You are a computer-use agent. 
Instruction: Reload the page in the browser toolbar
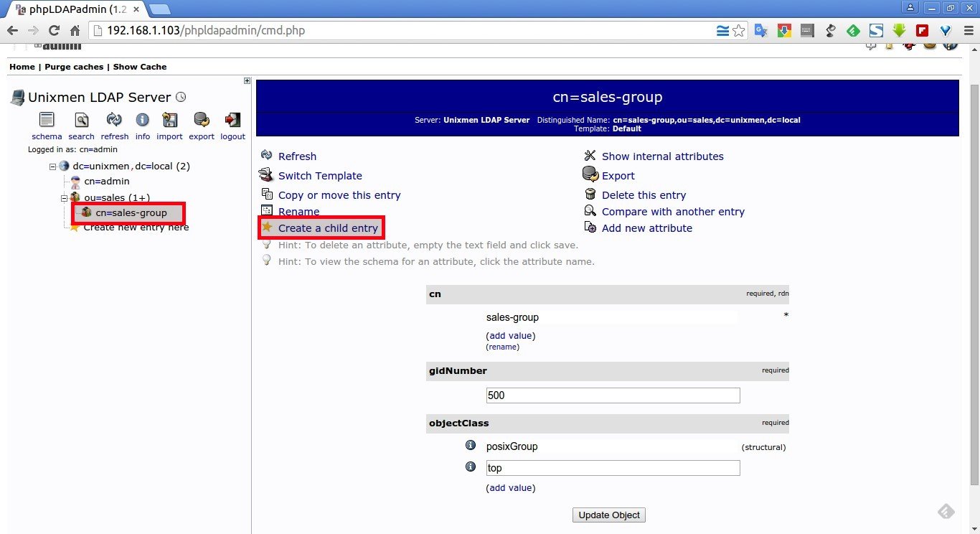(x=54, y=31)
